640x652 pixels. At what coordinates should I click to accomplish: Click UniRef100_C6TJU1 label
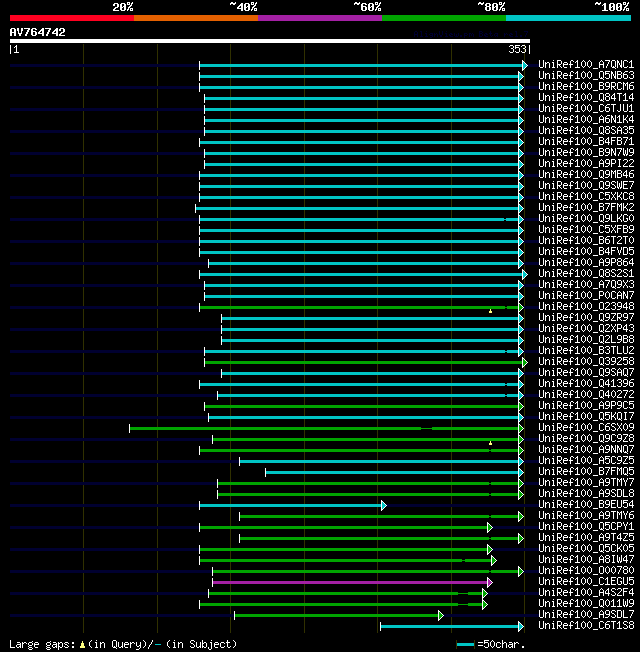(x=586, y=109)
